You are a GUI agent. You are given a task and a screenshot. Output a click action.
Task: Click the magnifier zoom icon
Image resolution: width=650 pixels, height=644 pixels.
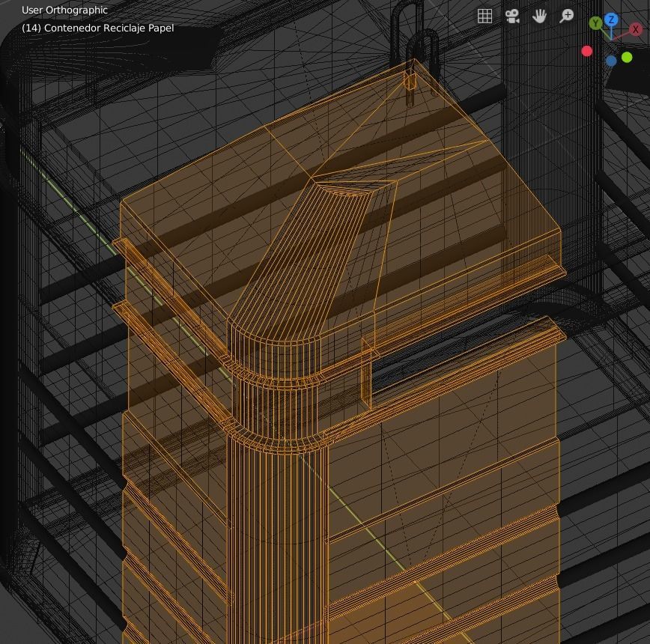click(568, 15)
